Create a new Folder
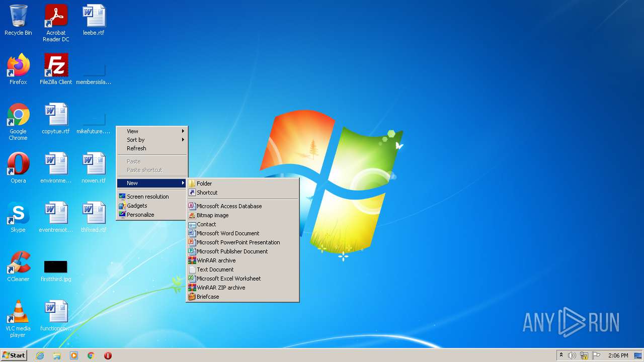Image resolution: width=644 pixels, height=362 pixels. (x=243, y=184)
